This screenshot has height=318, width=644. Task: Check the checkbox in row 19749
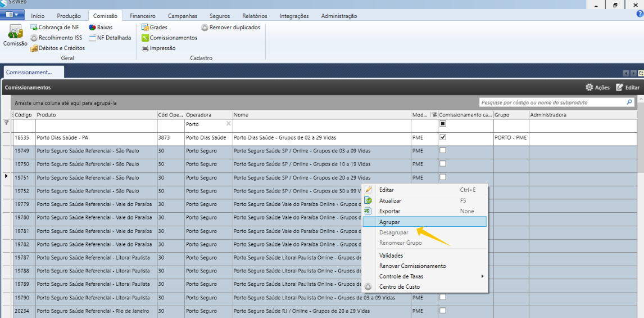(443, 151)
